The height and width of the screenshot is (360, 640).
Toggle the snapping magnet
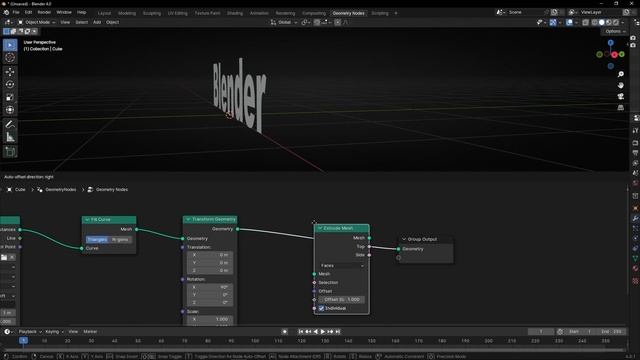pyautogui.click(x=317, y=22)
